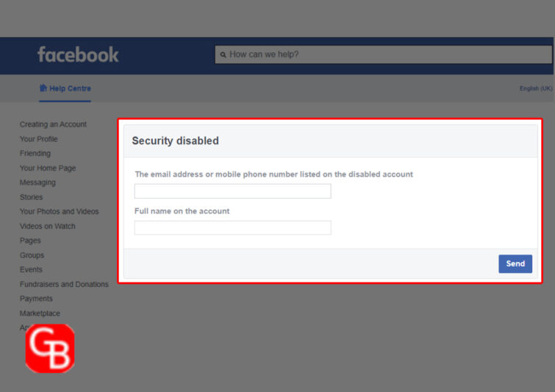Click the Send button
Viewport: 555px width, 392px height.
click(x=515, y=264)
